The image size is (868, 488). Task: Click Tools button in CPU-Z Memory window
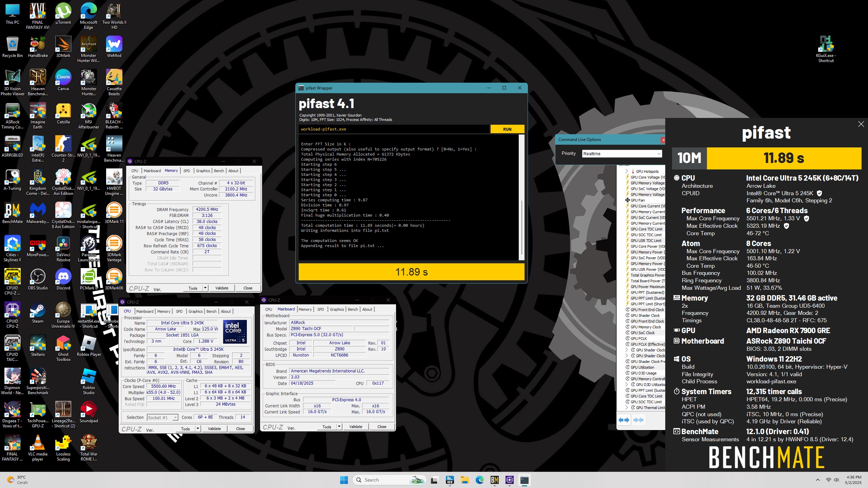(193, 288)
